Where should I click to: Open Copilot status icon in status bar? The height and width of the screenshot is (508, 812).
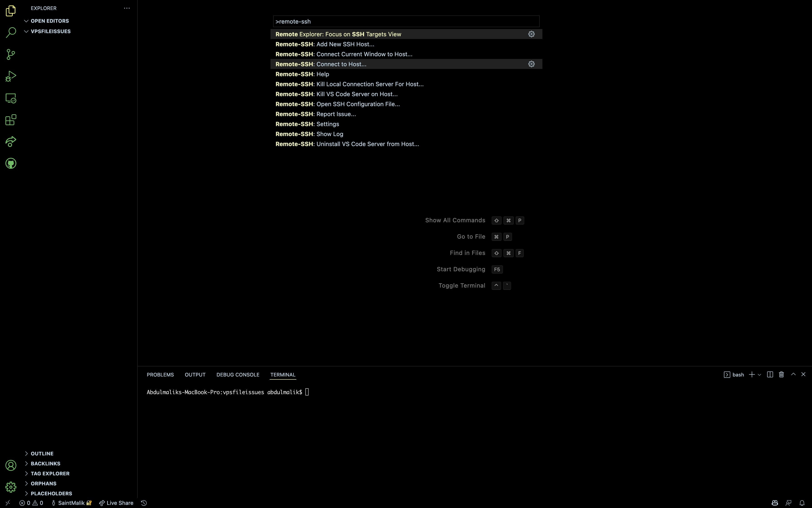point(775,503)
